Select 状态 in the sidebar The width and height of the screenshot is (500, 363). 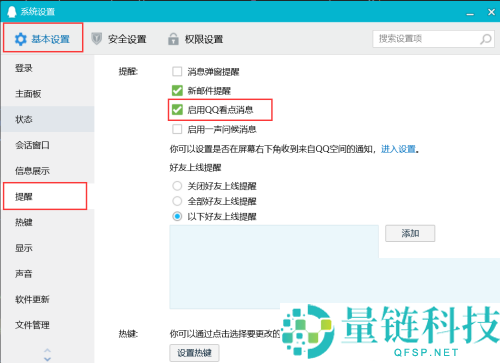pyautogui.click(x=48, y=119)
